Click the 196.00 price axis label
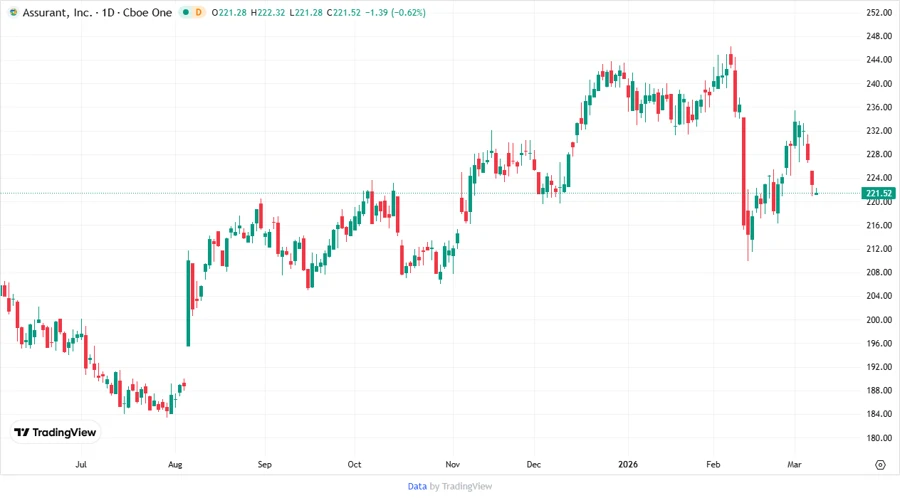This screenshot has height=498, width=900. click(879, 344)
